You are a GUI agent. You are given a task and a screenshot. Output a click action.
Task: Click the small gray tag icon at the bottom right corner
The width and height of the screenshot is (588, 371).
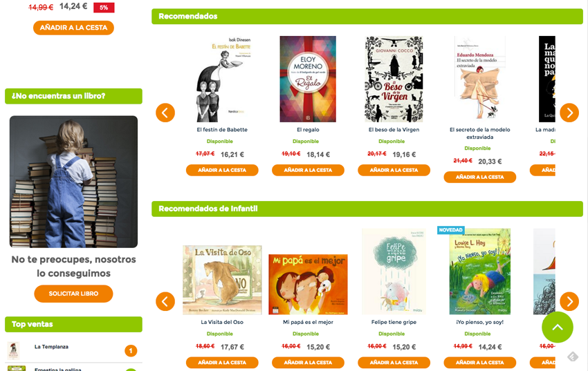tap(573, 356)
